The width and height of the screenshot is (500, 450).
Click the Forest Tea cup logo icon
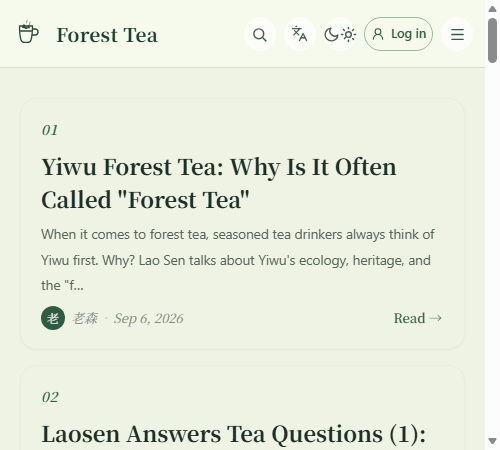pos(28,32)
